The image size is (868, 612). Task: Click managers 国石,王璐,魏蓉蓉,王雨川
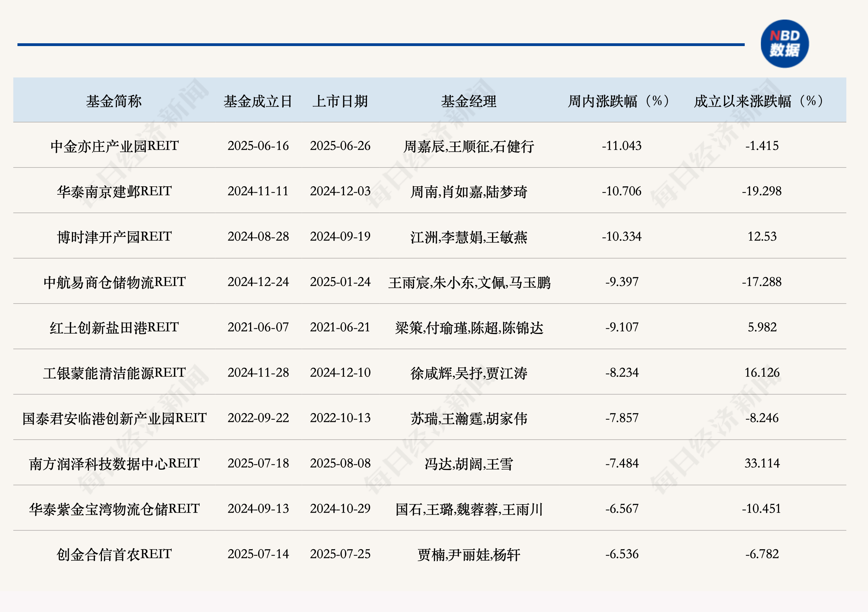tap(469, 509)
